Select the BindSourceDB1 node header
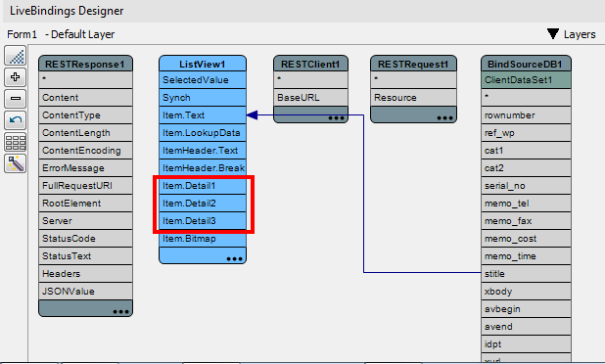 tap(526, 64)
